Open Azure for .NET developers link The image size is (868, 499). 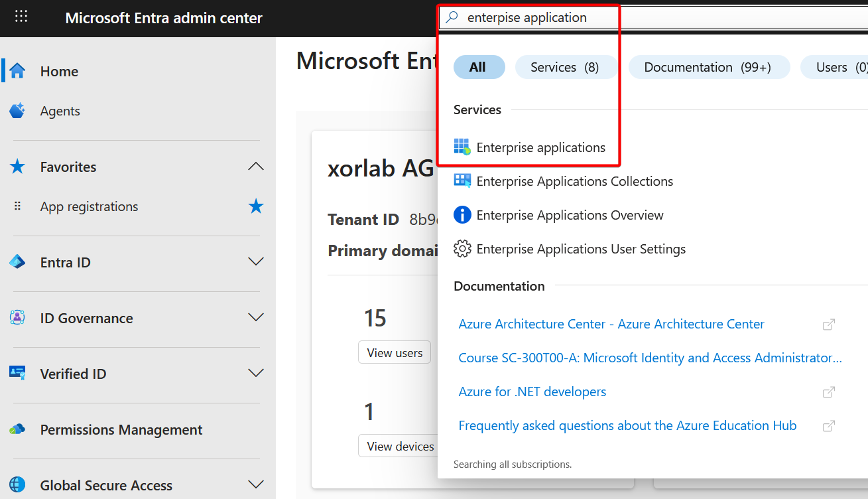pos(532,392)
